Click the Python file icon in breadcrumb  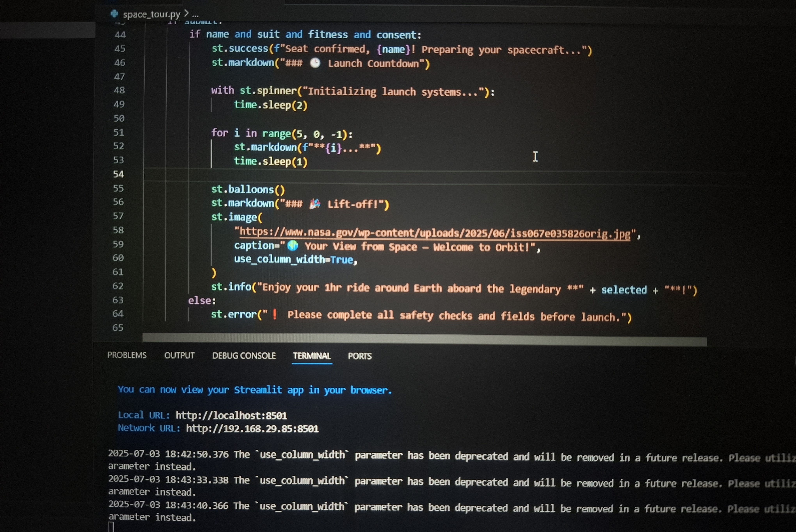[x=114, y=14]
